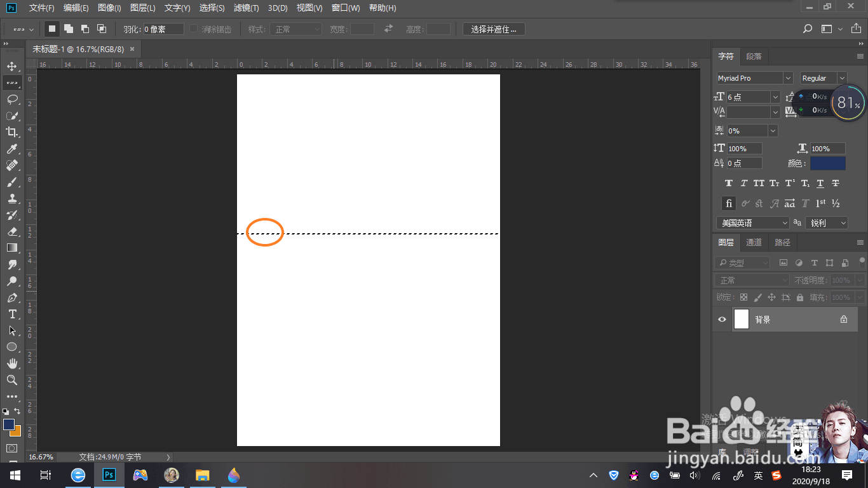Image resolution: width=868 pixels, height=488 pixels.
Task: Toggle Quick Mask mode
Action: point(11,448)
